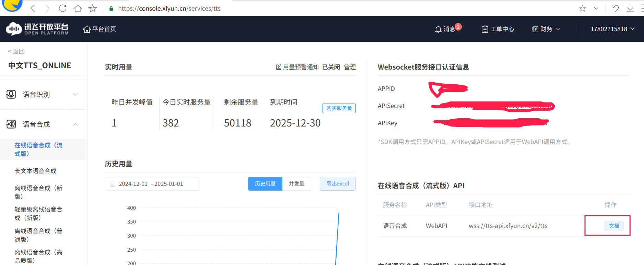Open the browser home icon
This screenshot has height=265, width=644.
coord(78,8)
